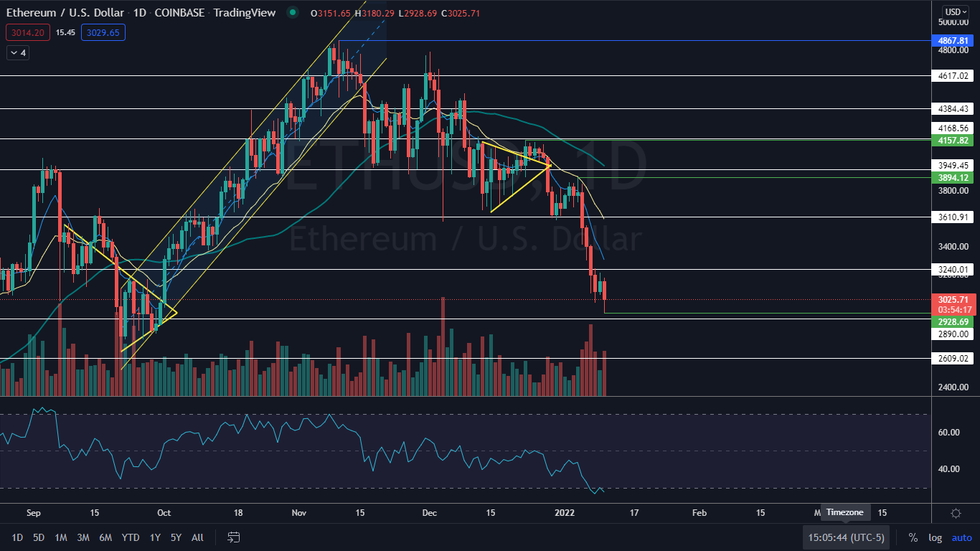Viewport: 980px width, 551px height.
Task: Click the Ethereum / U.S. Dollar symbol title
Action: [65, 12]
